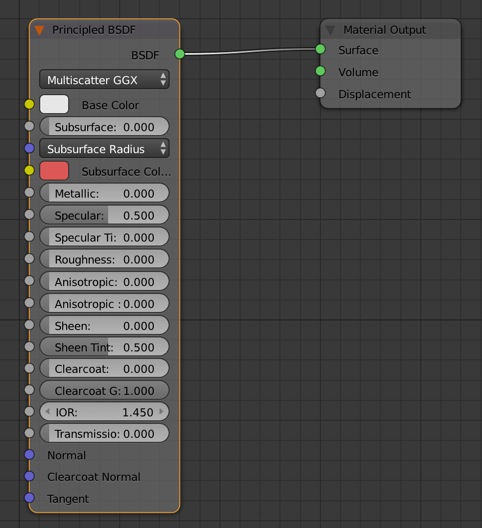Click the blue Tangent input socket

30,498
